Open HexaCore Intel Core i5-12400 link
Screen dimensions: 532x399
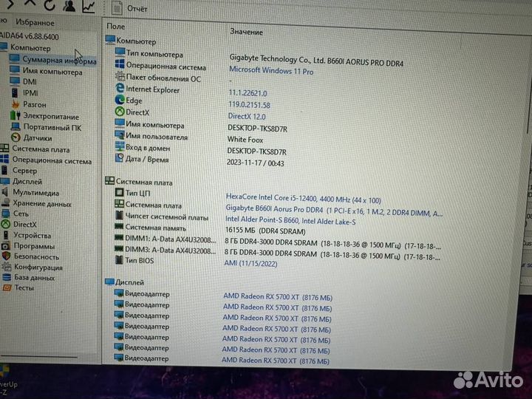[x=304, y=198]
